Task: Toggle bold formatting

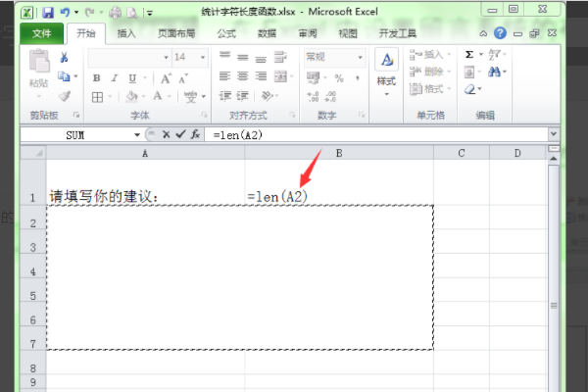Action: (x=97, y=78)
